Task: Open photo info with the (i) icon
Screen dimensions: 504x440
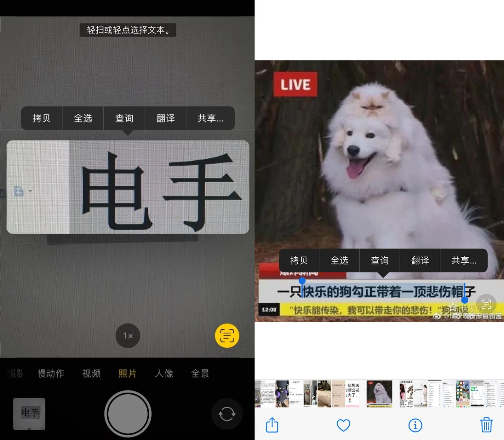Action: tap(415, 425)
